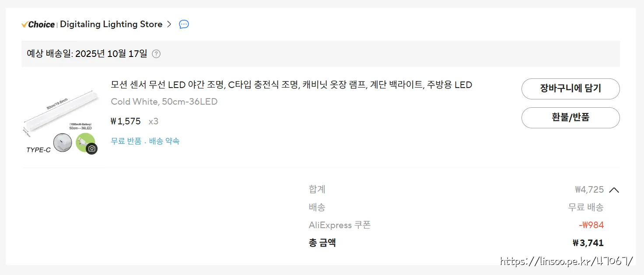Open the Digitaling Lighting Store link
Screen dimensions: 644x275
click(x=111, y=25)
